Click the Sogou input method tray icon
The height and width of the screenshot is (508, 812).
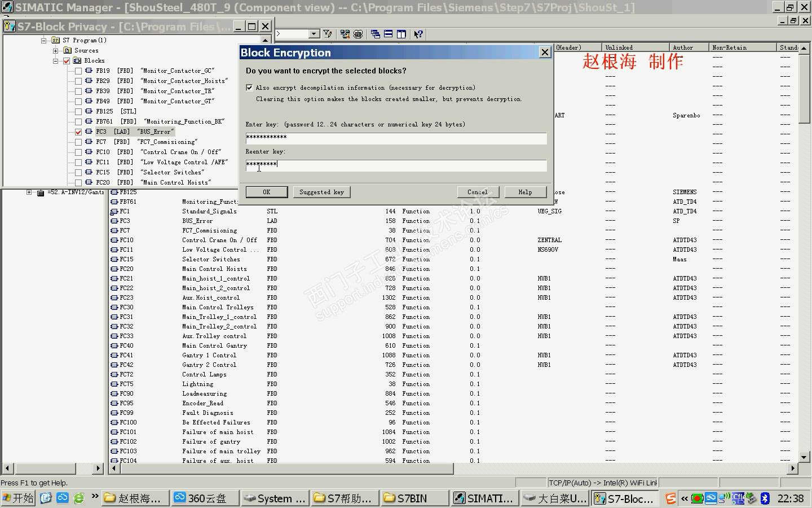tap(670, 498)
